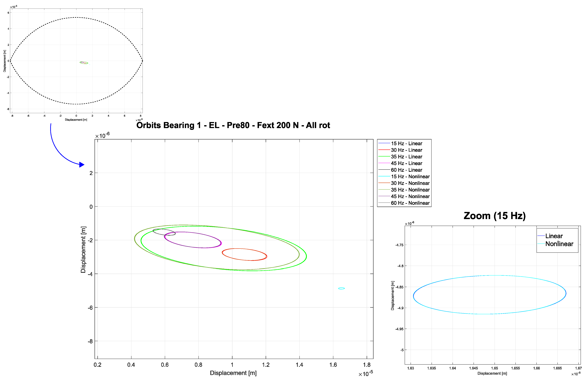The height and width of the screenshot is (379, 588).
Task: Click the main plot's x-axis 'Displacement [m]' label
Action: click(233, 373)
